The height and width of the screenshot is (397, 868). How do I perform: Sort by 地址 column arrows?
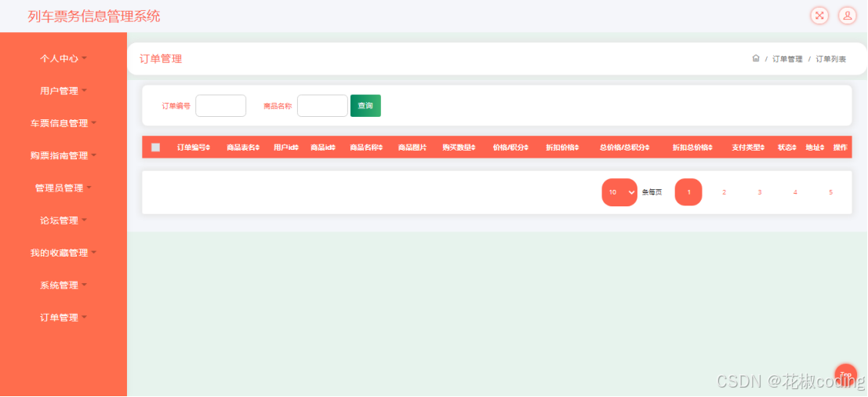(822, 148)
